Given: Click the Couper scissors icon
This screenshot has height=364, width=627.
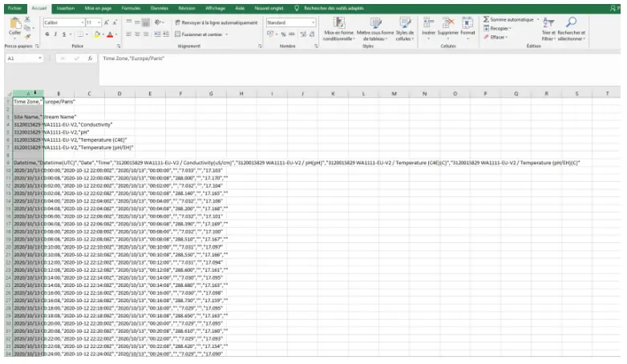Looking at the screenshot, I should (27, 19).
